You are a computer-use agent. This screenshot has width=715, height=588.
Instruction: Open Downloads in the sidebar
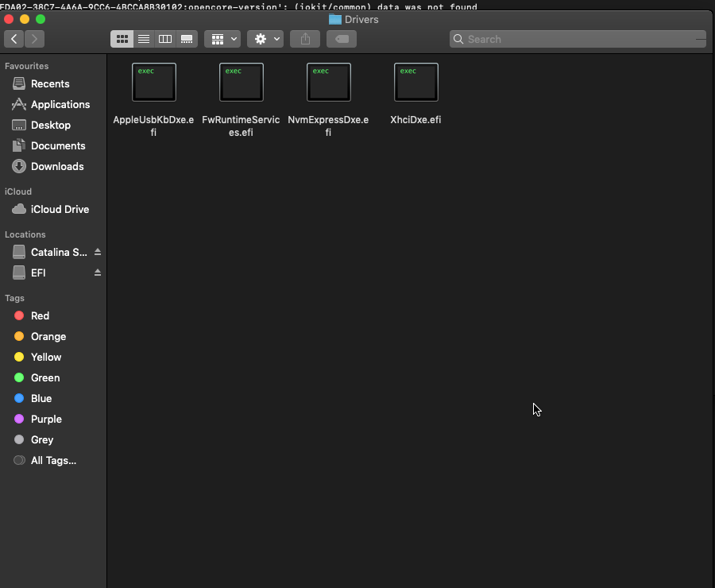pyautogui.click(x=53, y=167)
